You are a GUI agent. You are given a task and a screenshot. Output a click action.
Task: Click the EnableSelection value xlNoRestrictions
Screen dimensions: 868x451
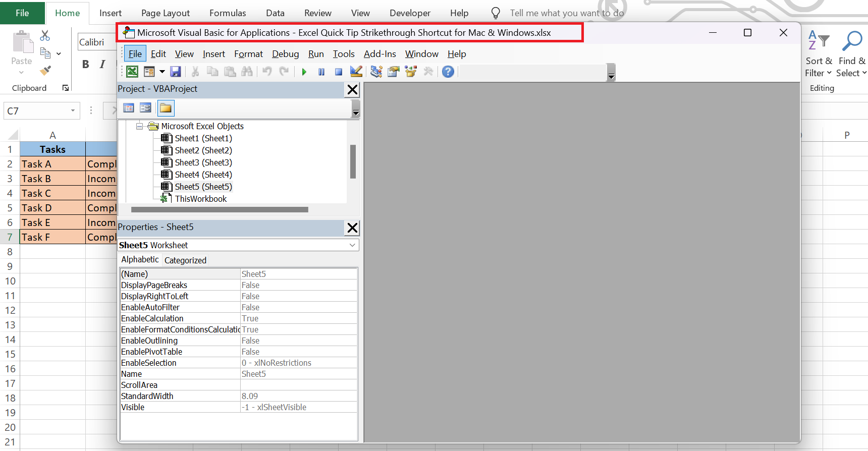tap(299, 363)
